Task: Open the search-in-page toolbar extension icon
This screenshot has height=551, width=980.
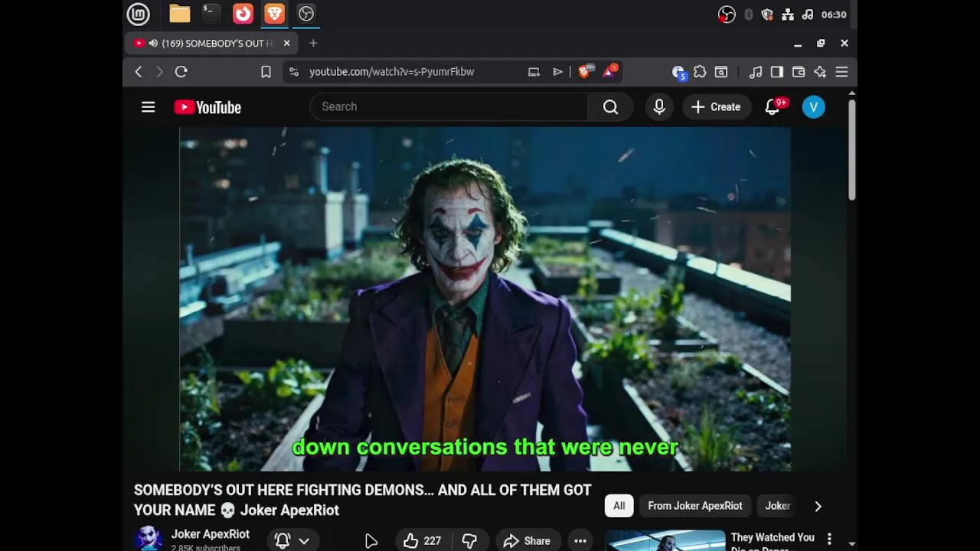Action: pos(721,72)
